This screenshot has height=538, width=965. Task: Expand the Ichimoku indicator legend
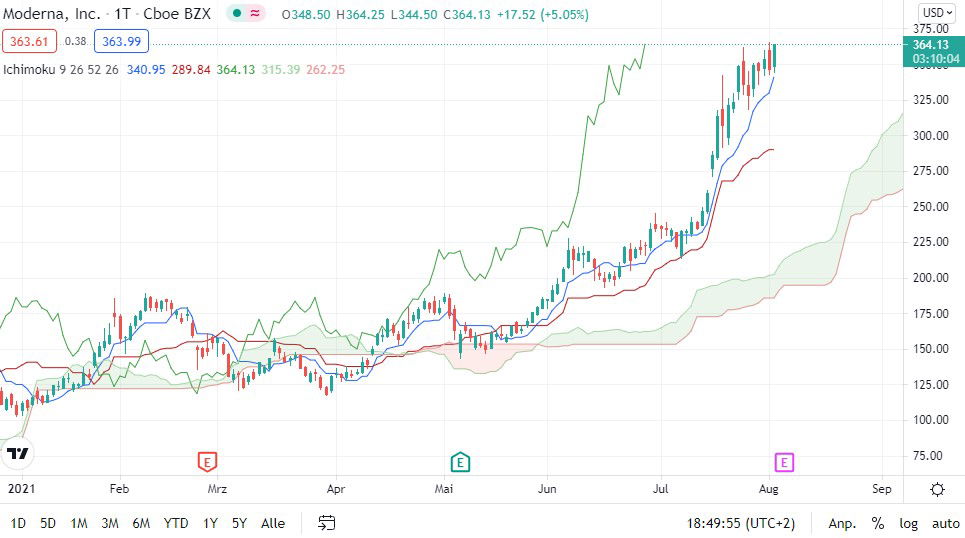tap(58, 70)
